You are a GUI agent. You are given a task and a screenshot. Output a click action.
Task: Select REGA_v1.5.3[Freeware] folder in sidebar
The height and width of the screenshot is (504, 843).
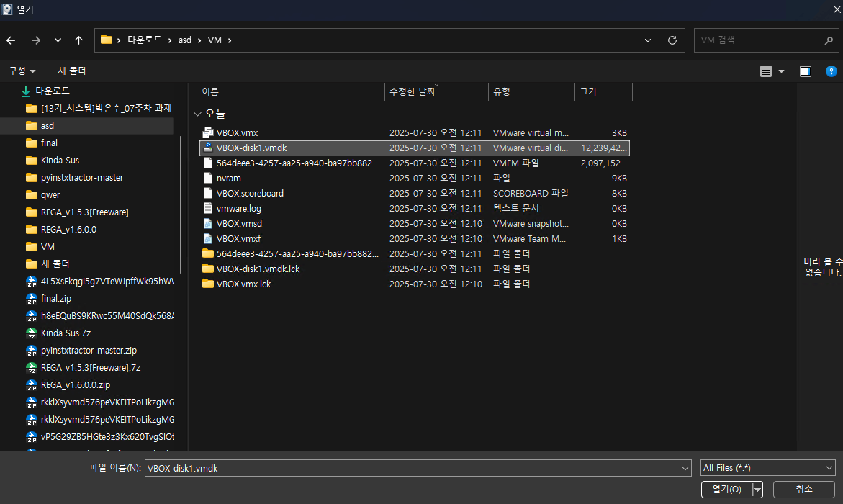84,212
